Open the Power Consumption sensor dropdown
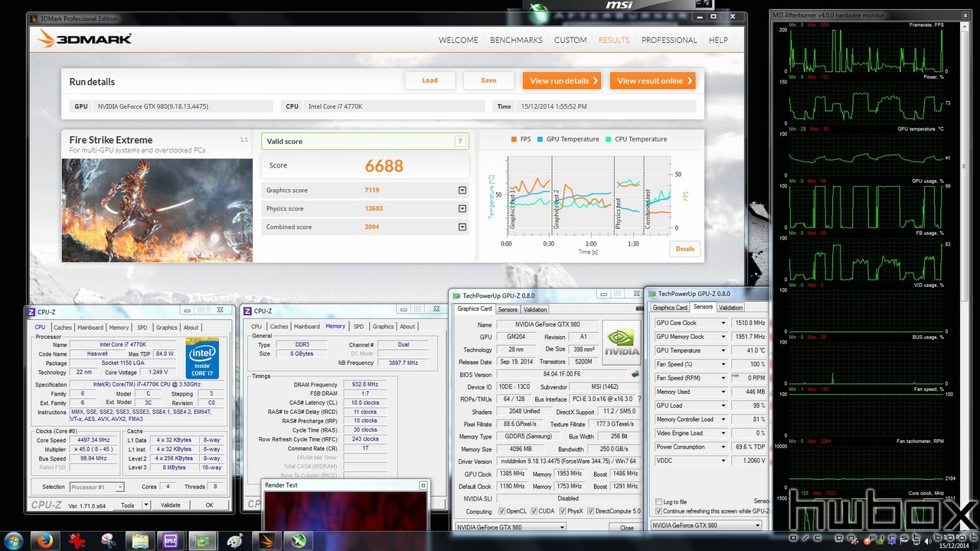The image size is (980, 551). tap(723, 447)
